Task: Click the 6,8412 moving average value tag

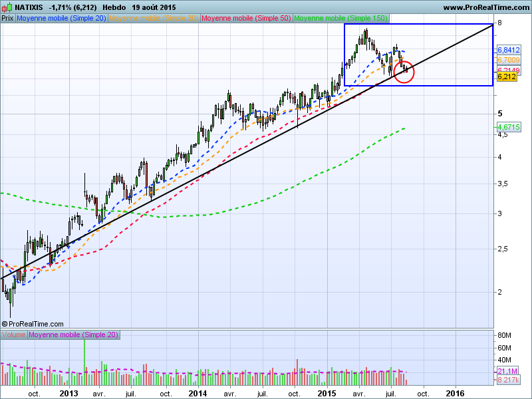Action: pyautogui.click(x=509, y=50)
